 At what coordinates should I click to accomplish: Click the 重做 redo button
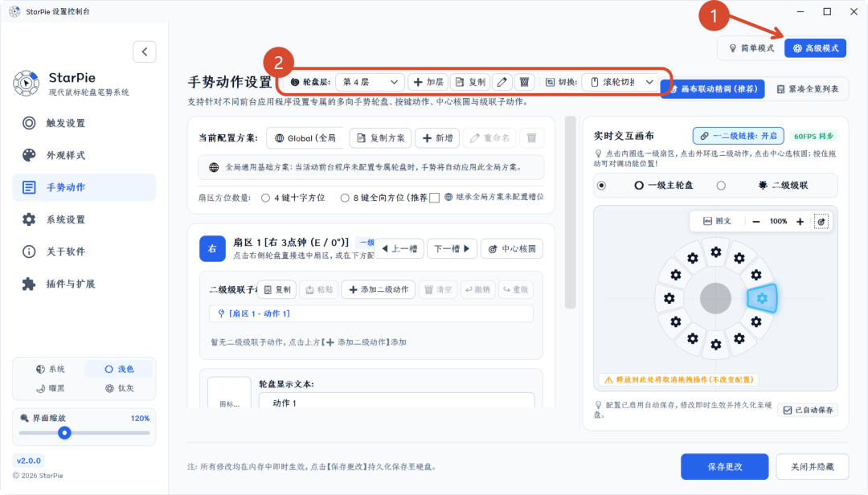coord(515,289)
